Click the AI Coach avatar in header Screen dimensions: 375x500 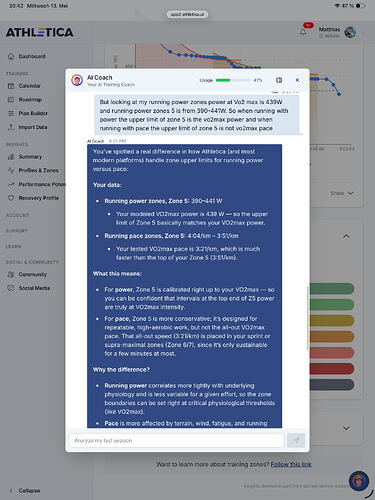pos(77,80)
